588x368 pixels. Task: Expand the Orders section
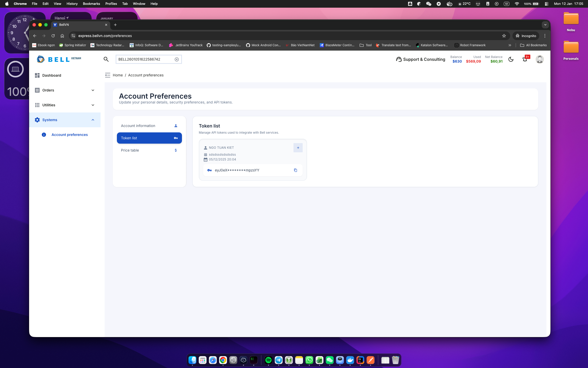click(93, 90)
